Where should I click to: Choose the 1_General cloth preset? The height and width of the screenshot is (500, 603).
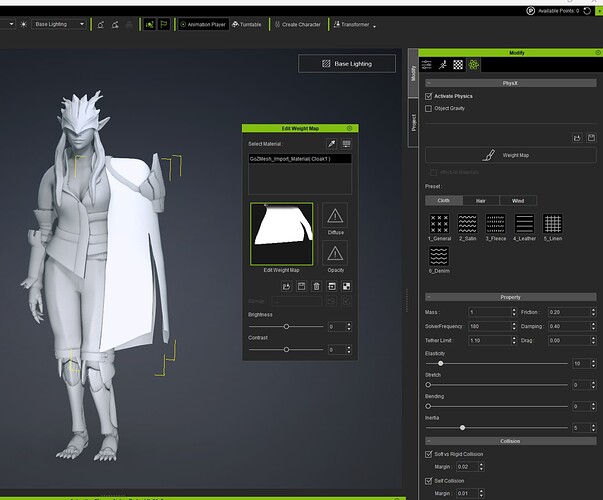(x=439, y=223)
